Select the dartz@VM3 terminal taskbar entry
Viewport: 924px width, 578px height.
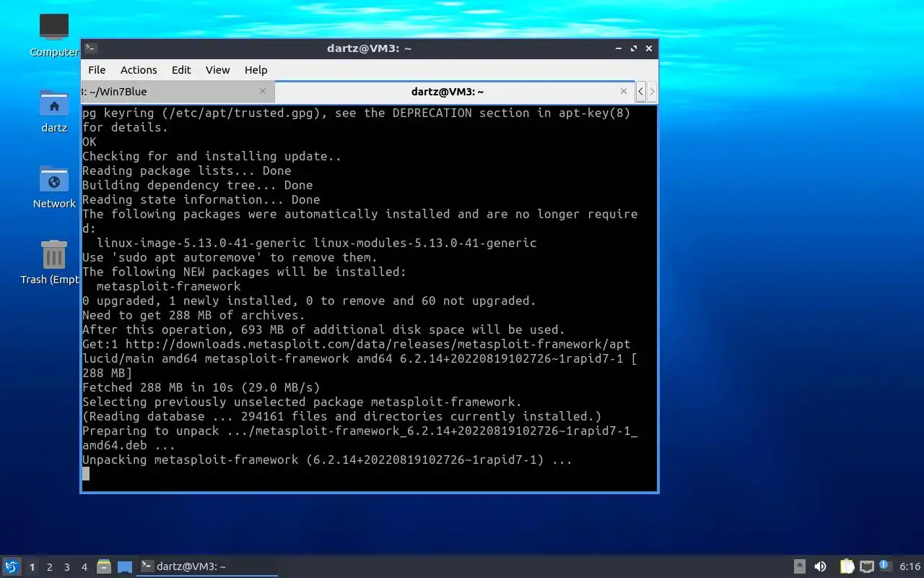(208, 567)
